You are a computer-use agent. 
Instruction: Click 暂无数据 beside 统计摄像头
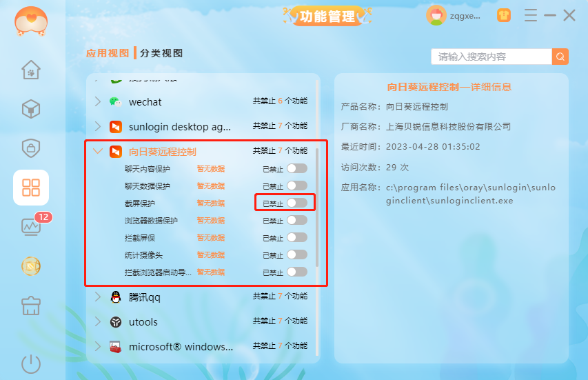(x=211, y=255)
